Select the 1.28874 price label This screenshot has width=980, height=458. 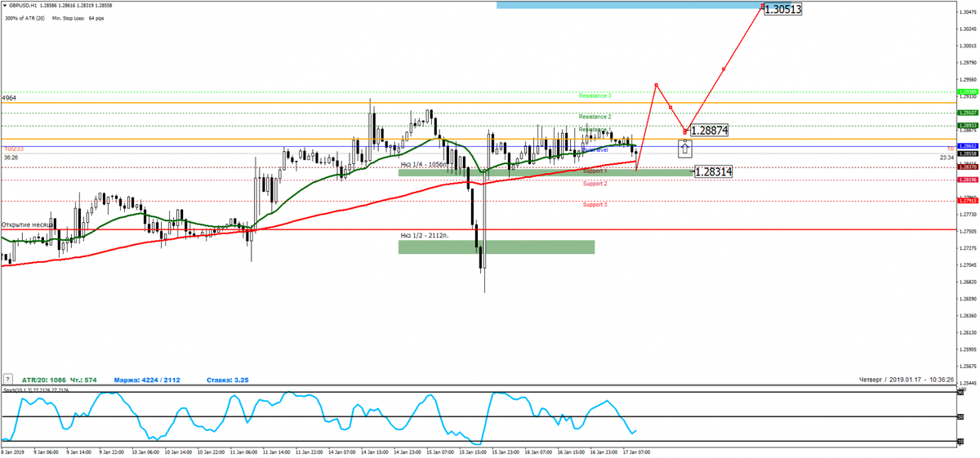coord(709,130)
